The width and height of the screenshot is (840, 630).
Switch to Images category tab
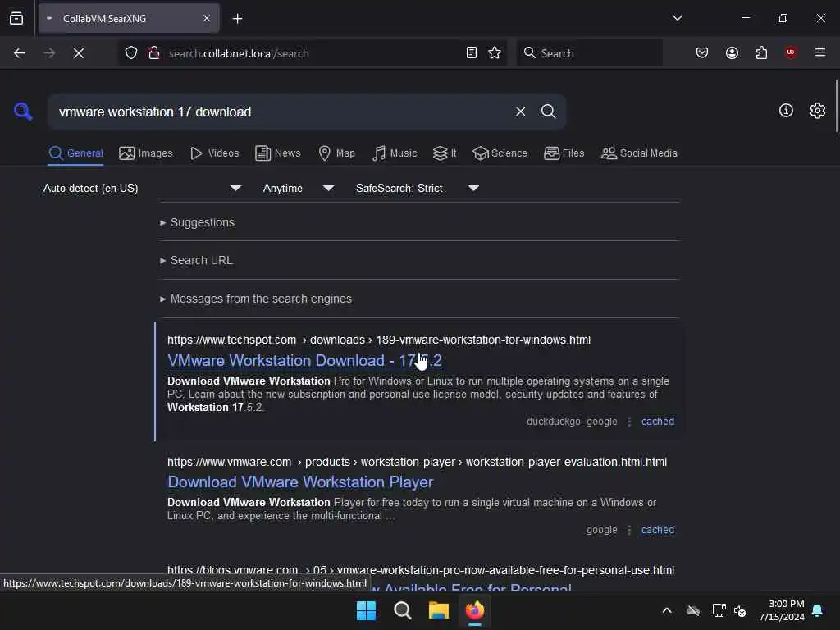pyautogui.click(x=146, y=153)
